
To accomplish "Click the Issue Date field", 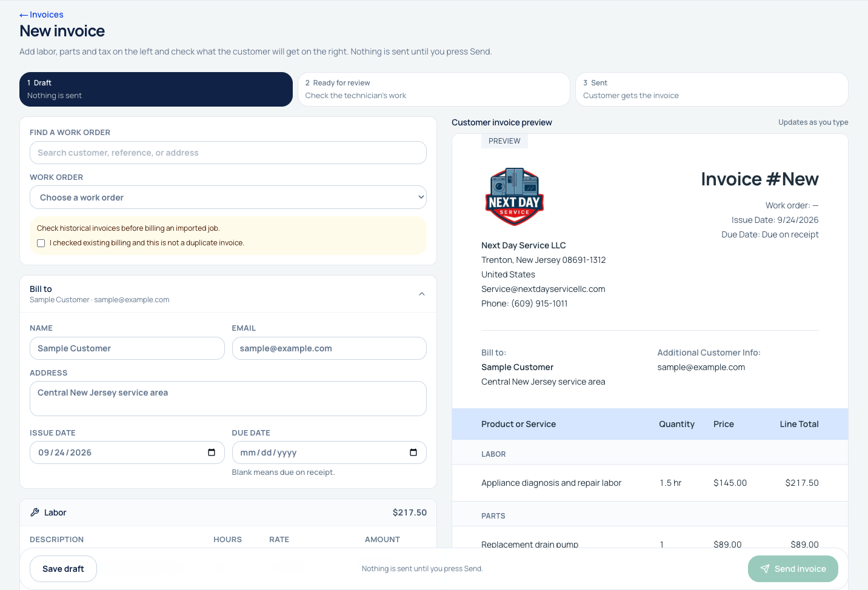I will (127, 452).
